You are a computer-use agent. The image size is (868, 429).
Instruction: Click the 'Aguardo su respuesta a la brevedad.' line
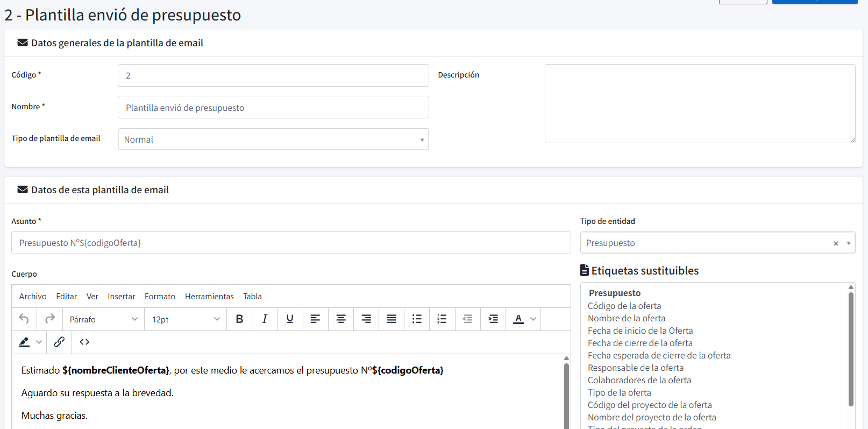97,393
